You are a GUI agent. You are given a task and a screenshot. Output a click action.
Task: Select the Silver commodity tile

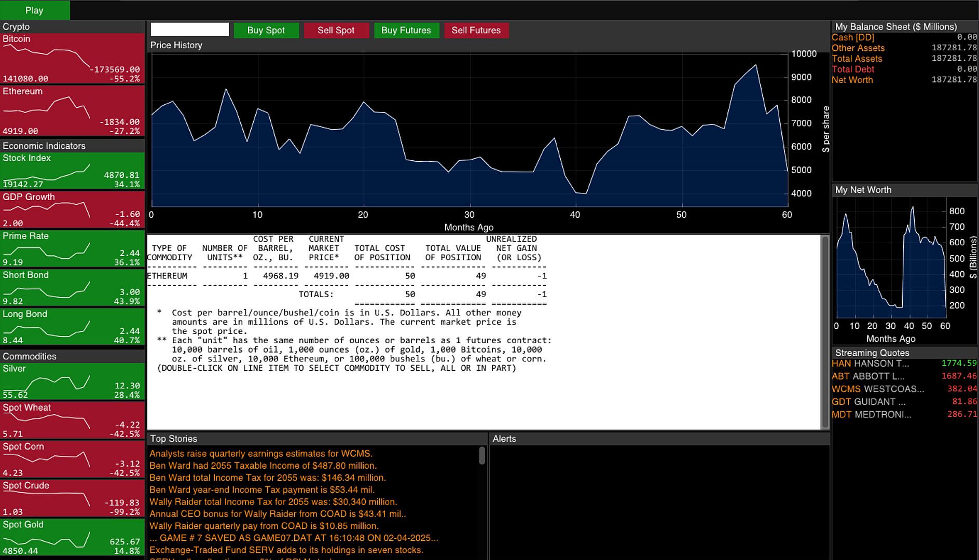coord(72,382)
